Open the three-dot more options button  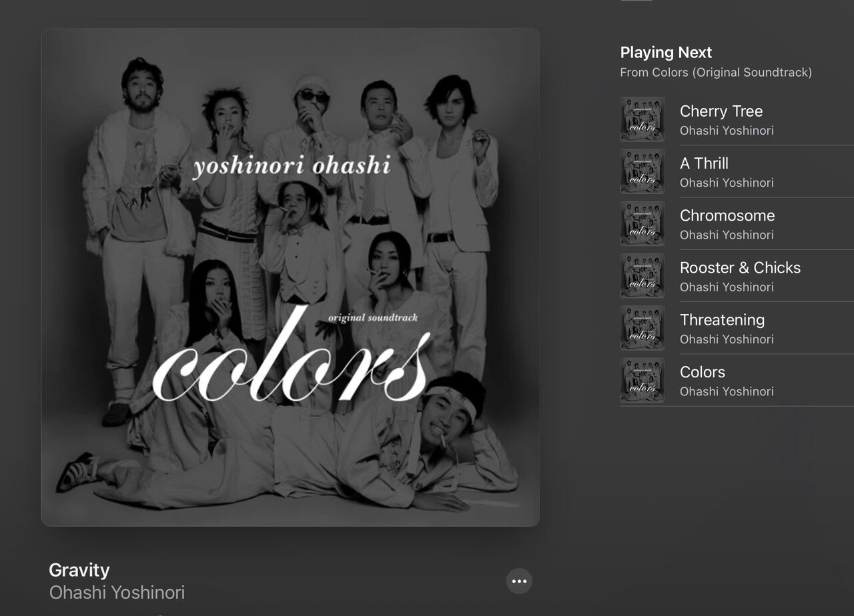tap(519, 581)
